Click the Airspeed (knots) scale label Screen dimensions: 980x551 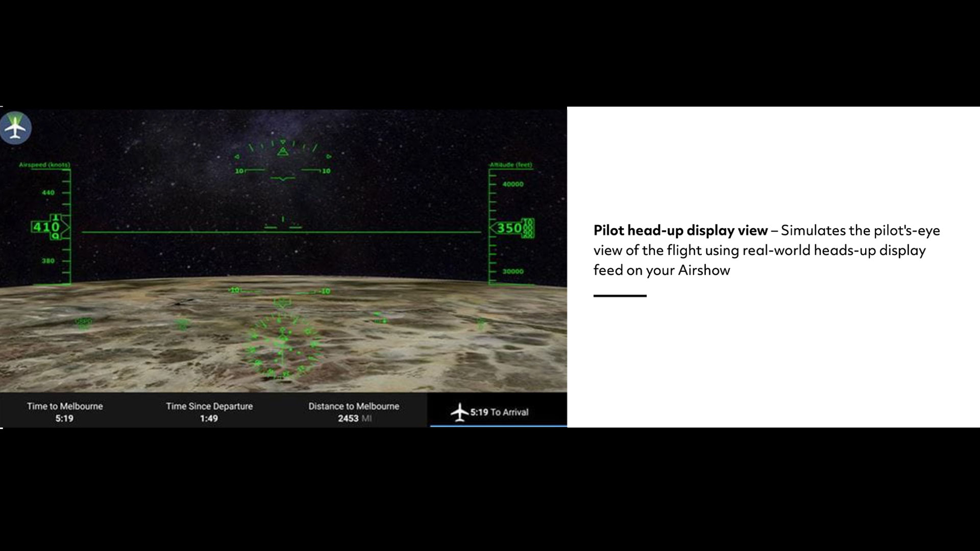tap(44, 165)
